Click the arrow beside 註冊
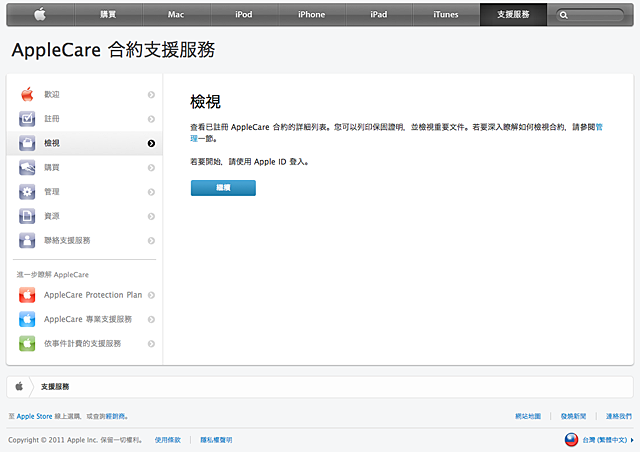 tap(151, 119)
